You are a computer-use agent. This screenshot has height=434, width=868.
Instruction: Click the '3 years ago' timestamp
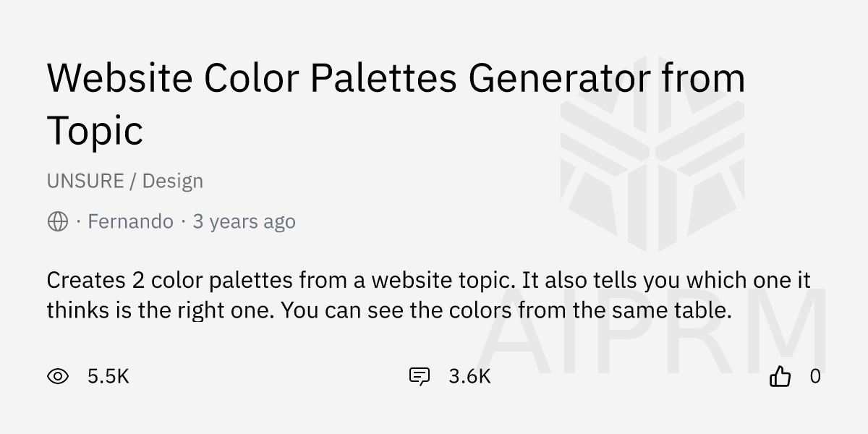(244, 221)
